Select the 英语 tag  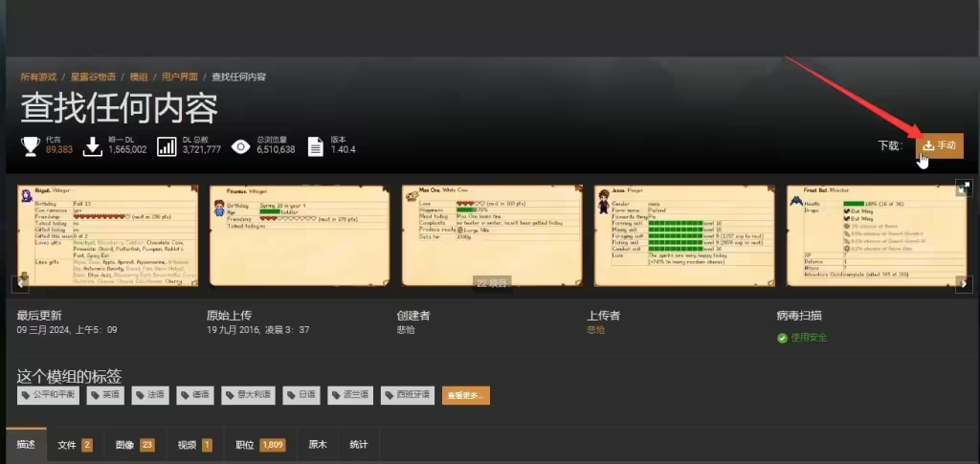pos(105,395)
